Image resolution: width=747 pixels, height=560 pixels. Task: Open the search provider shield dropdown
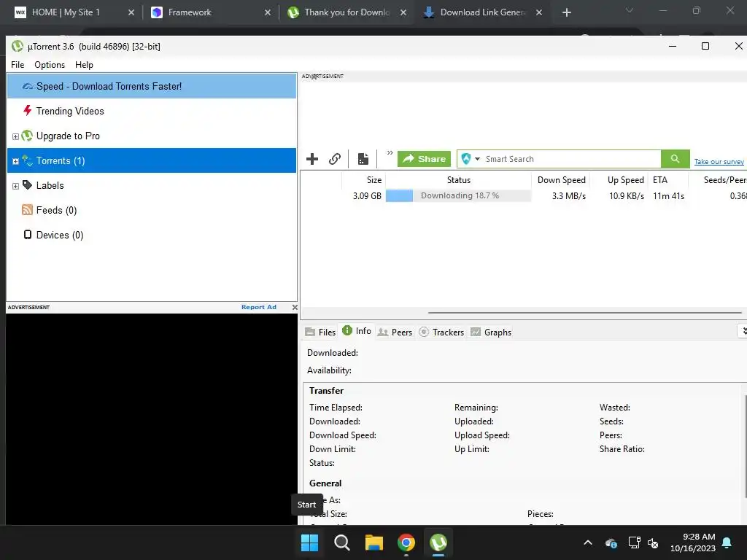(x=471, y=158)
